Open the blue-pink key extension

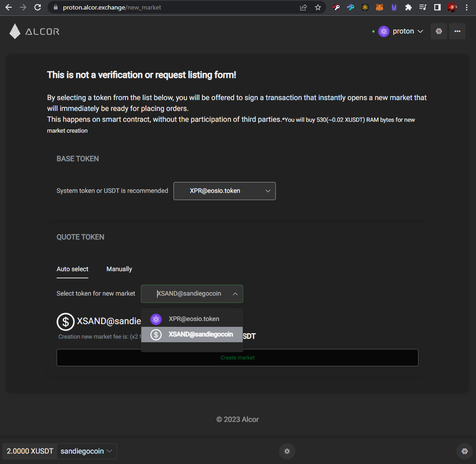(x=351, y=7)
